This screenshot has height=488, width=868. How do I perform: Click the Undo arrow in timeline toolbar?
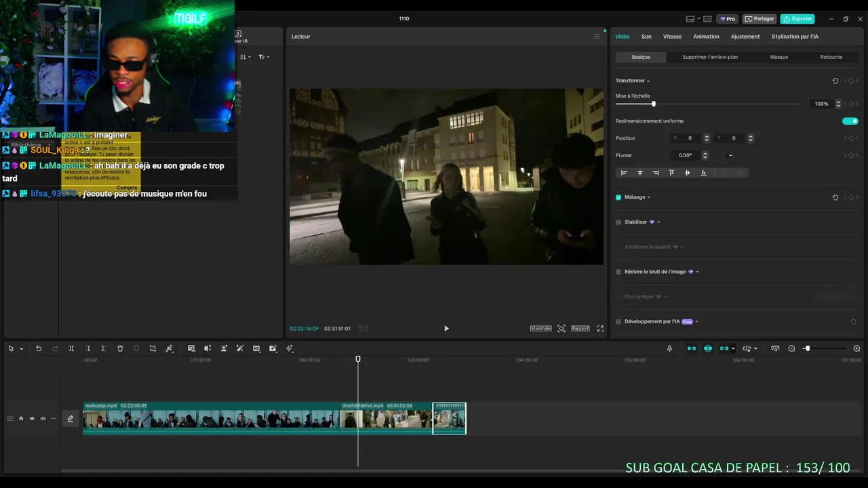tap(39, 348)
